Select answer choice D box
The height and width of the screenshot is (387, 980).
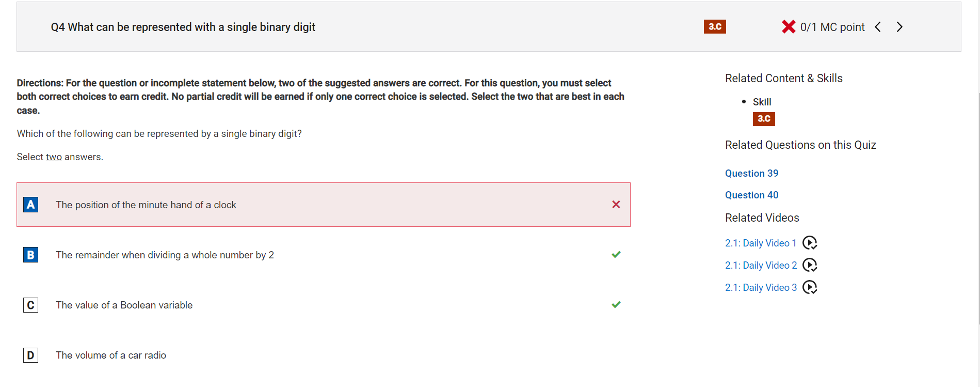coord(31,355)
